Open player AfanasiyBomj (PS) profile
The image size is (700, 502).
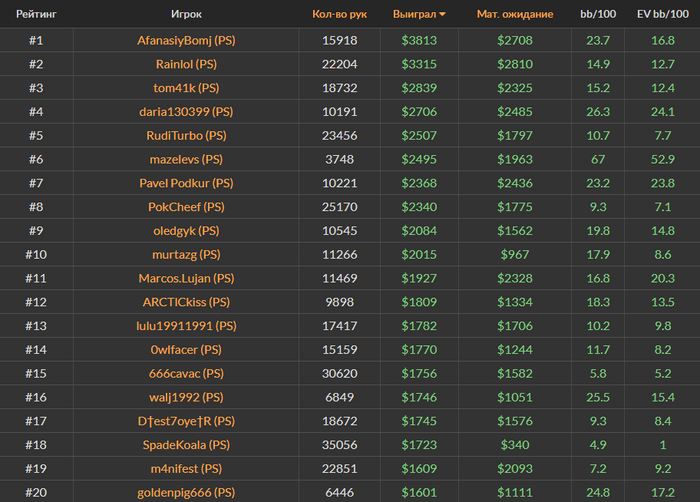[x=186, y=41]
